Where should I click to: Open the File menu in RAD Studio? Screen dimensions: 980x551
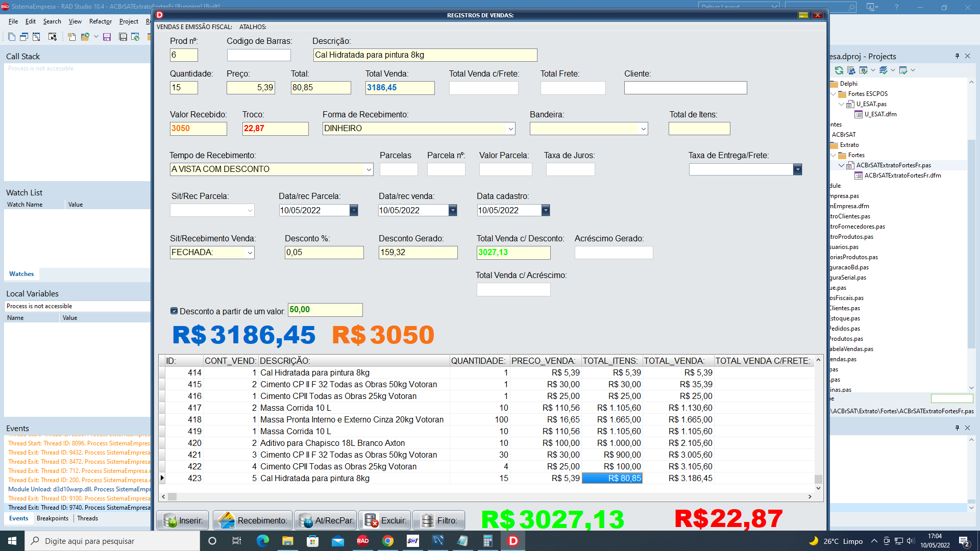click(13, 21)
